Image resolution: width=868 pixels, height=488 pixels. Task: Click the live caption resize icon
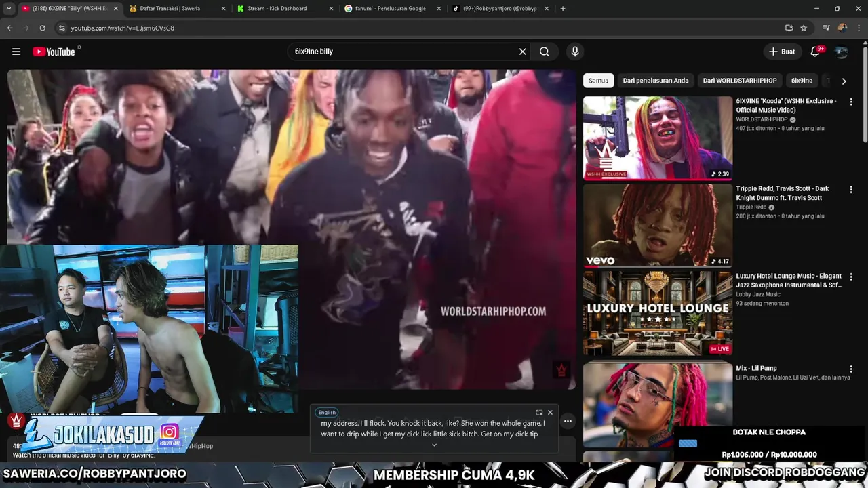539,412
